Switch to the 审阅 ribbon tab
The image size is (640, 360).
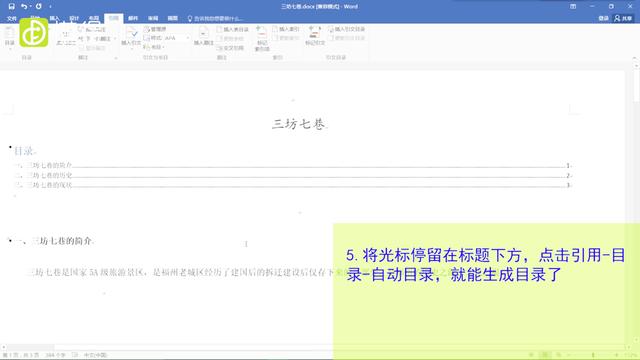tap(153, 18)
